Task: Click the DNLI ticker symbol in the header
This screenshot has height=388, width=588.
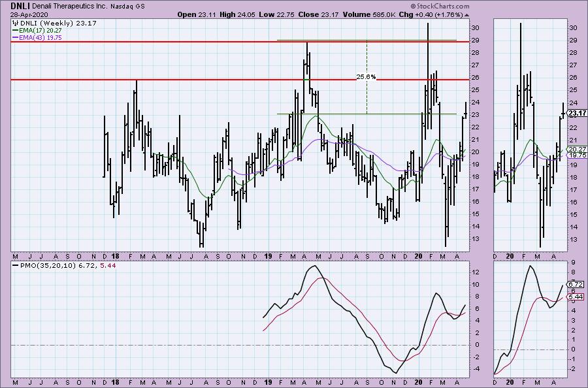Action: 21,6
